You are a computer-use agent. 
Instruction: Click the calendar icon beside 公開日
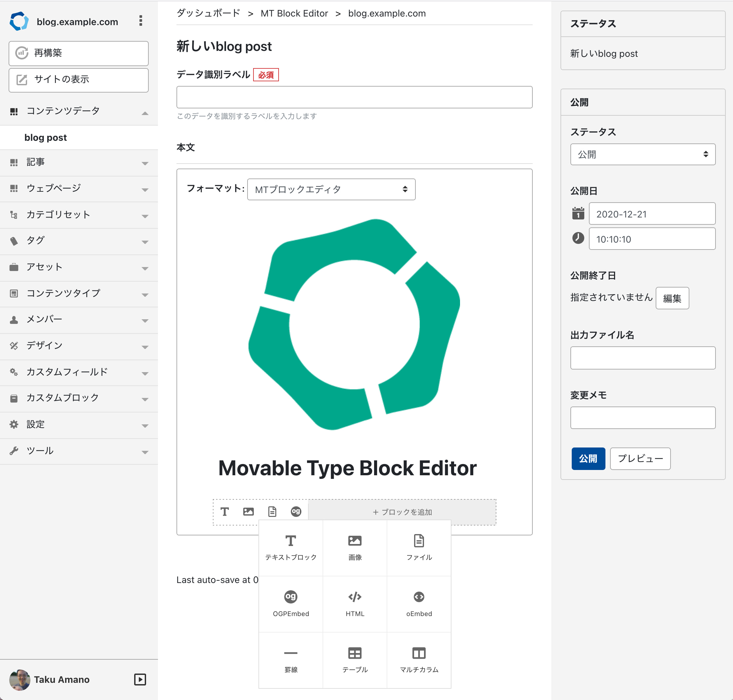tap(578, 214)
